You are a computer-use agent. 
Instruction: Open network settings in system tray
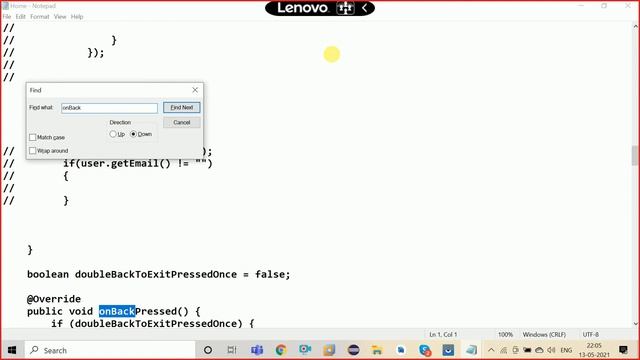click(x=504, y=350)
